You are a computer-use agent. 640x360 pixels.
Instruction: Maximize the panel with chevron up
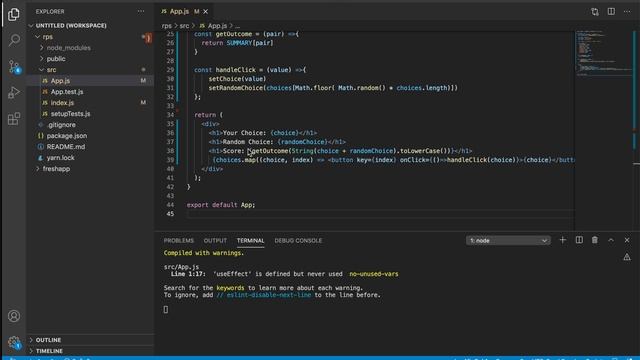[611, 240]
